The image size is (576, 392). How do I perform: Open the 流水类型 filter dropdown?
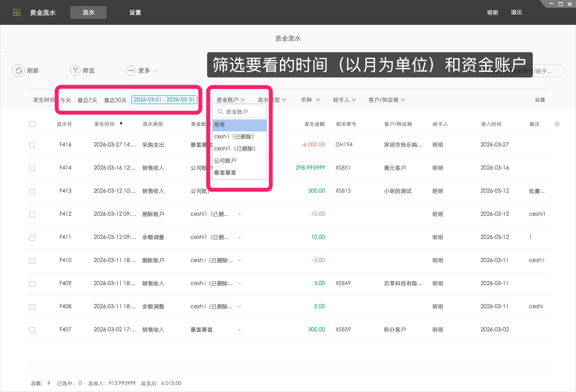click(272, 100)
